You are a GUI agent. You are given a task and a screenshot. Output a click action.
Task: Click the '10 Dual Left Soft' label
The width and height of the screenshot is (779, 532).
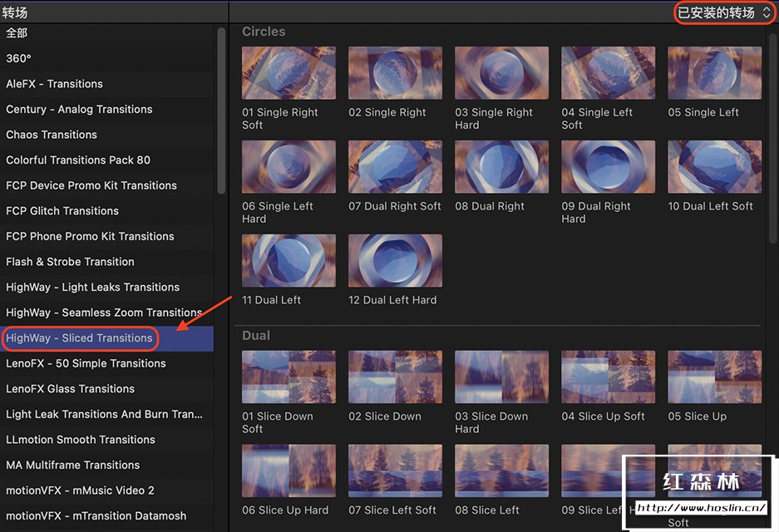click(x=710, y=205)
